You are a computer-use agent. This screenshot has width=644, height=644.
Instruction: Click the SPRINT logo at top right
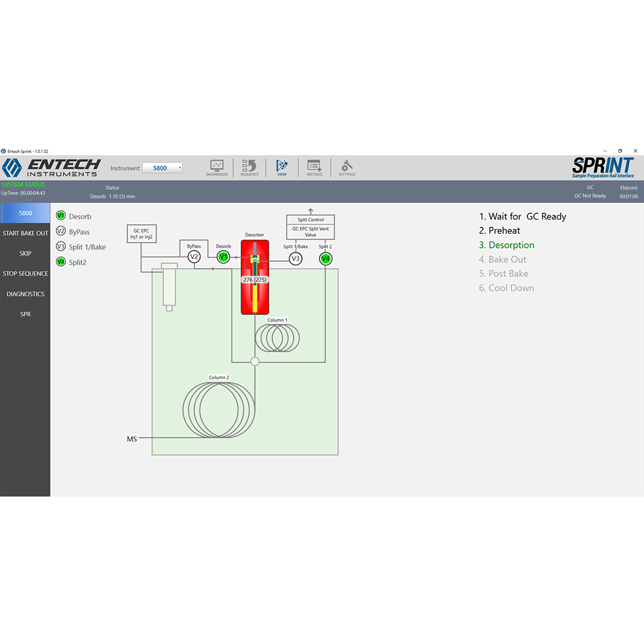(x=603, y=167)
